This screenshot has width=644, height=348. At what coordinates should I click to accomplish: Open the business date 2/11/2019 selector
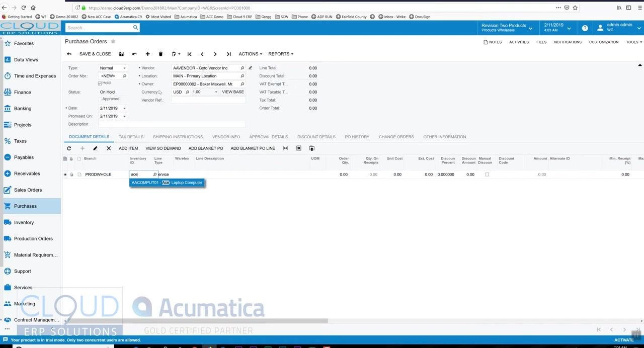click(x=557, y=28)
